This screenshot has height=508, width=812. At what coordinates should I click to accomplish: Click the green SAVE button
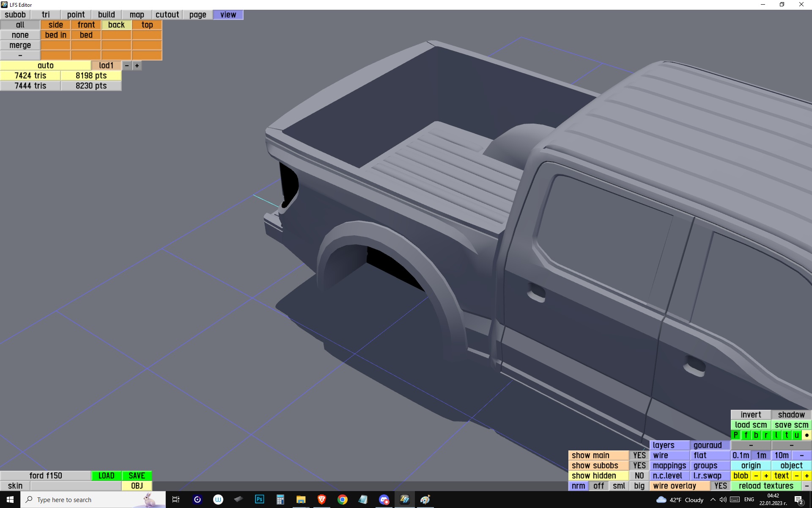137,475
